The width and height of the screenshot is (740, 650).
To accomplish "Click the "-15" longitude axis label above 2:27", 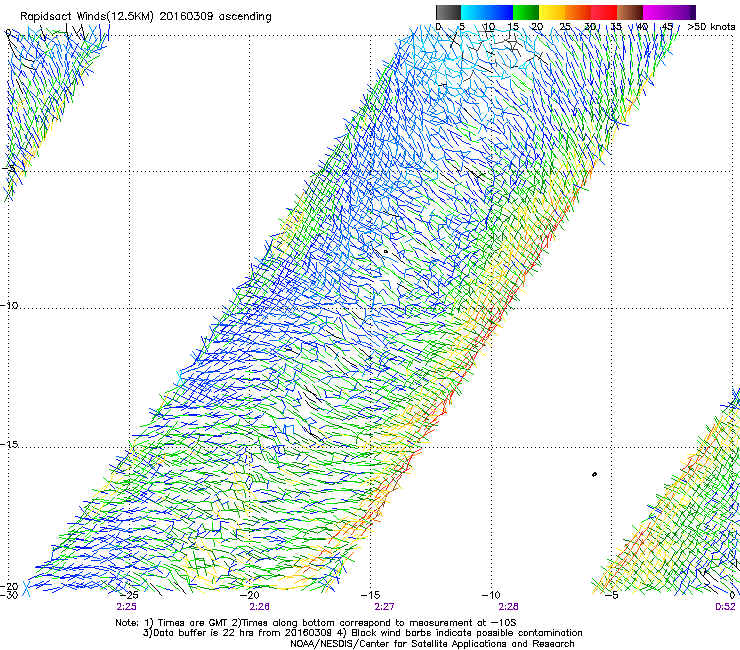I will tap(370, 595).
